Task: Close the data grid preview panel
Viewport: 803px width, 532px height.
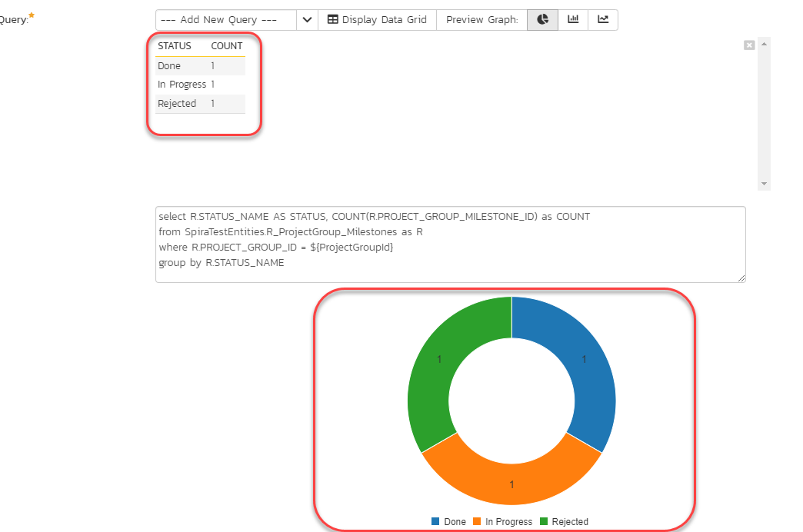Action: pos(749,45)
